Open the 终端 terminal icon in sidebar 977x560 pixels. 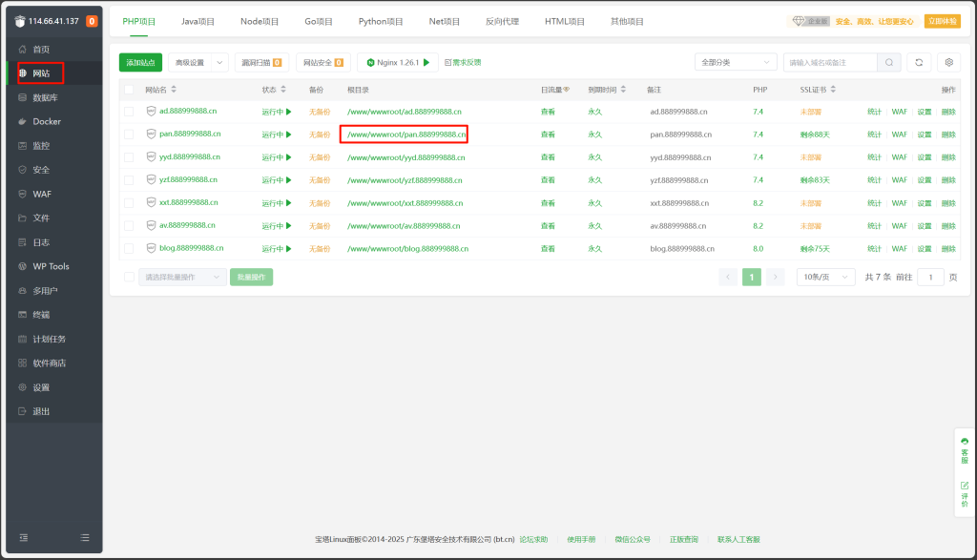point(22,315)
